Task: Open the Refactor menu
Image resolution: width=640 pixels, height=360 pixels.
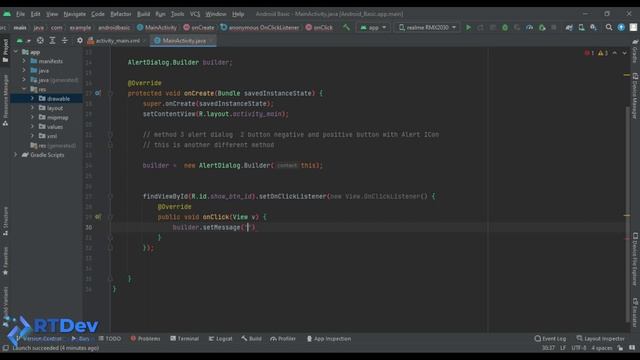Action: tap(121, 14)
